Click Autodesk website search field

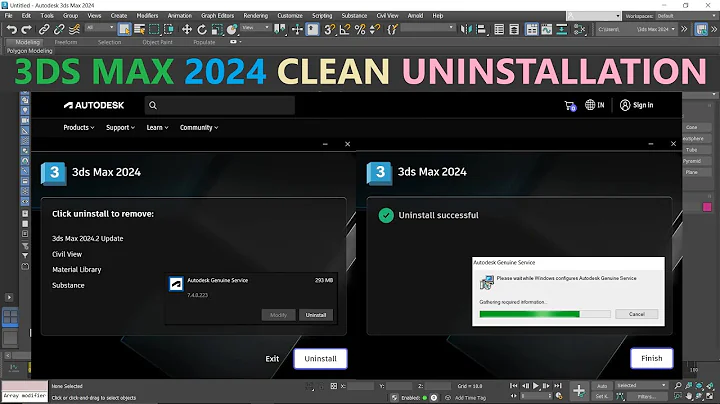pyautogui.click(x=220, y=105)
